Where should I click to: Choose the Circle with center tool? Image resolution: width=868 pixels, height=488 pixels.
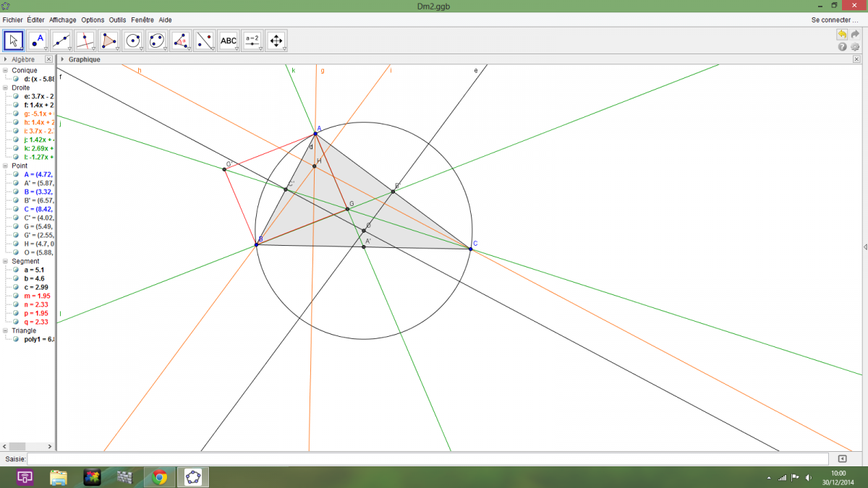click(x=133, y=40)
